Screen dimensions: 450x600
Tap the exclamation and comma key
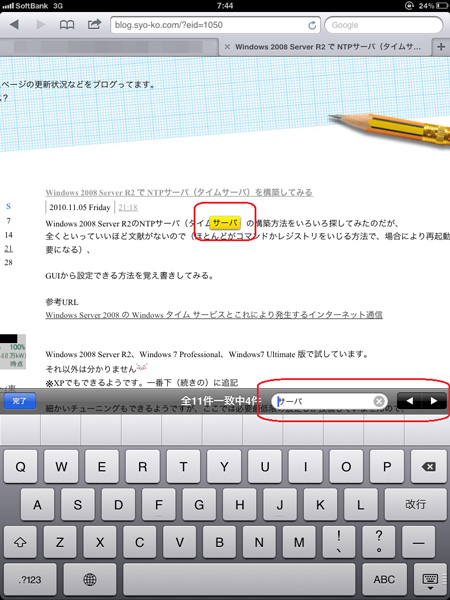(x=339, y=542)
